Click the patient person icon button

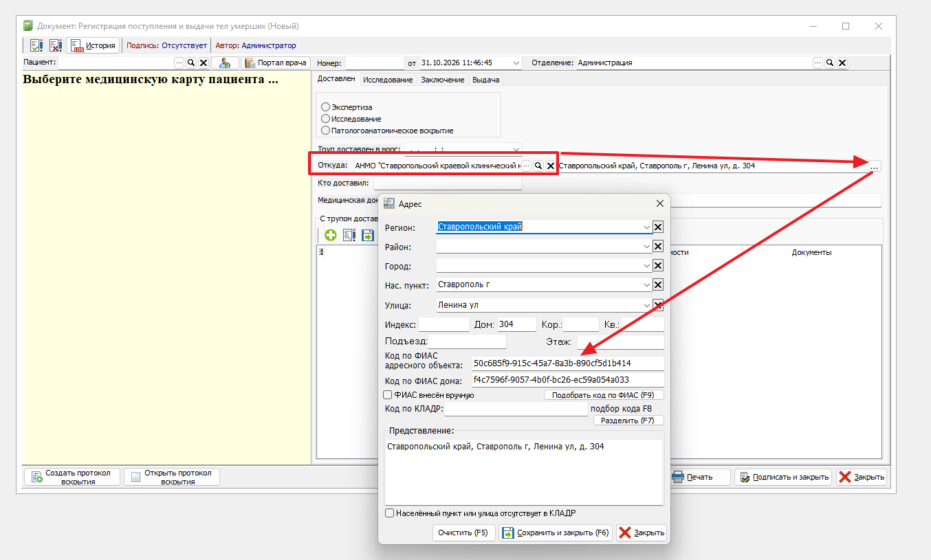pos(225,63)
